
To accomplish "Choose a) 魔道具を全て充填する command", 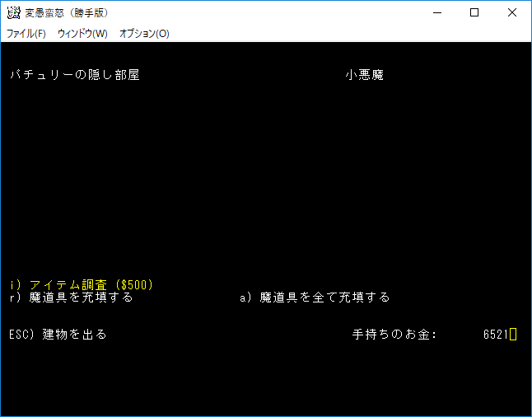I will [x=315, y=298].
